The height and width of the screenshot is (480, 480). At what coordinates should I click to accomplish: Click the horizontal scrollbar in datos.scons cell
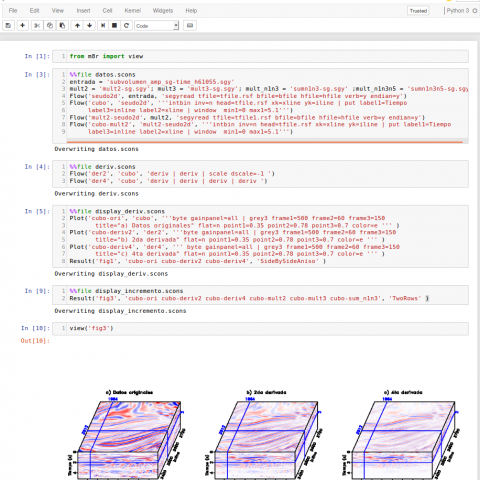point(265,142)
